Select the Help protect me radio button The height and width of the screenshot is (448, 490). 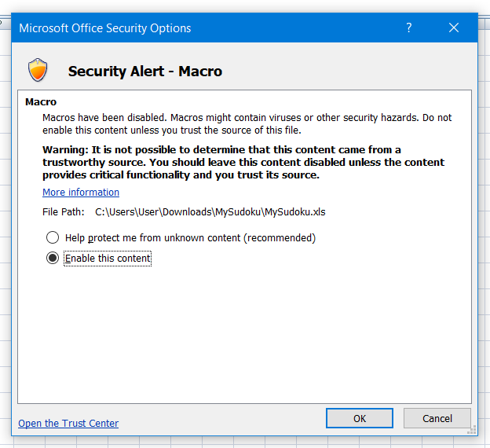[x=53, y=237]
